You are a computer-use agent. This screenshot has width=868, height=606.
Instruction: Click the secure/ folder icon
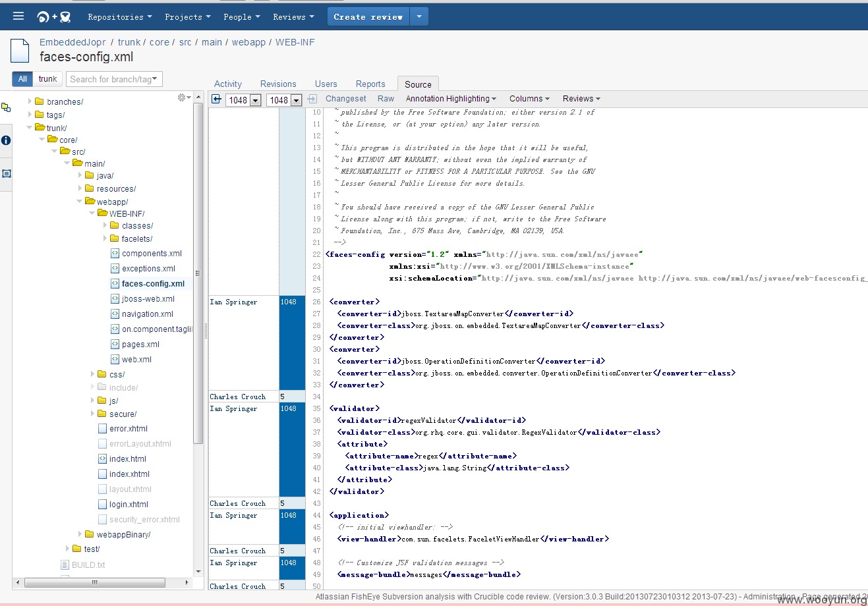point(102,414)
